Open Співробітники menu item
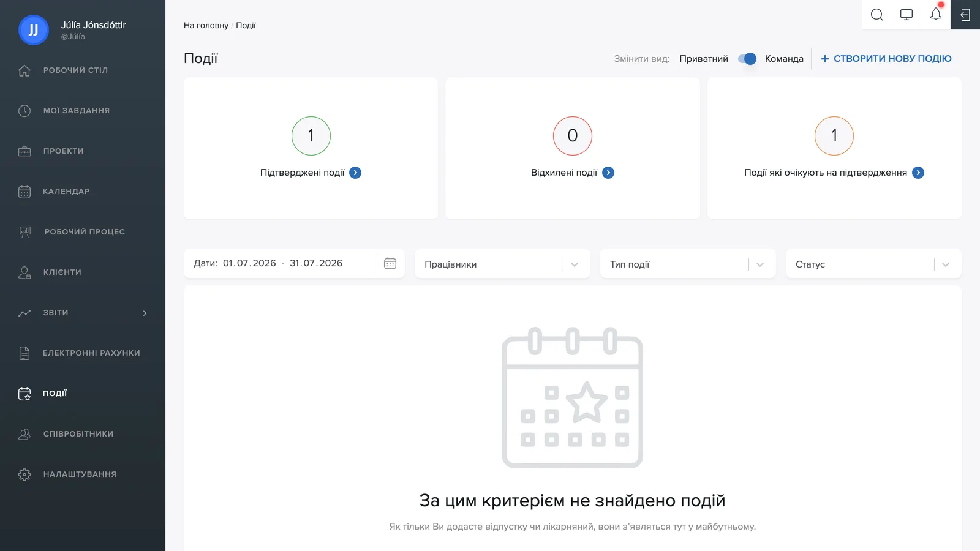This screenshot has height=551, width=980. tap(78, 434)
